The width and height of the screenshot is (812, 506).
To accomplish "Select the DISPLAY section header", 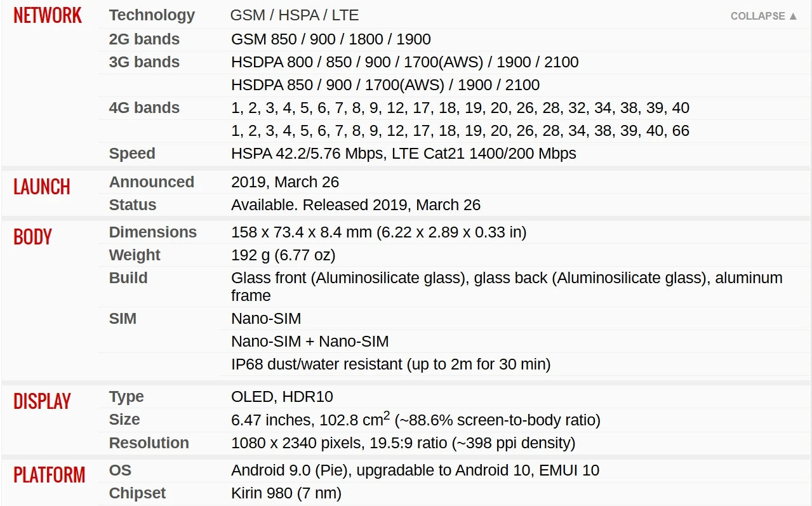I will tap(43, 401).
